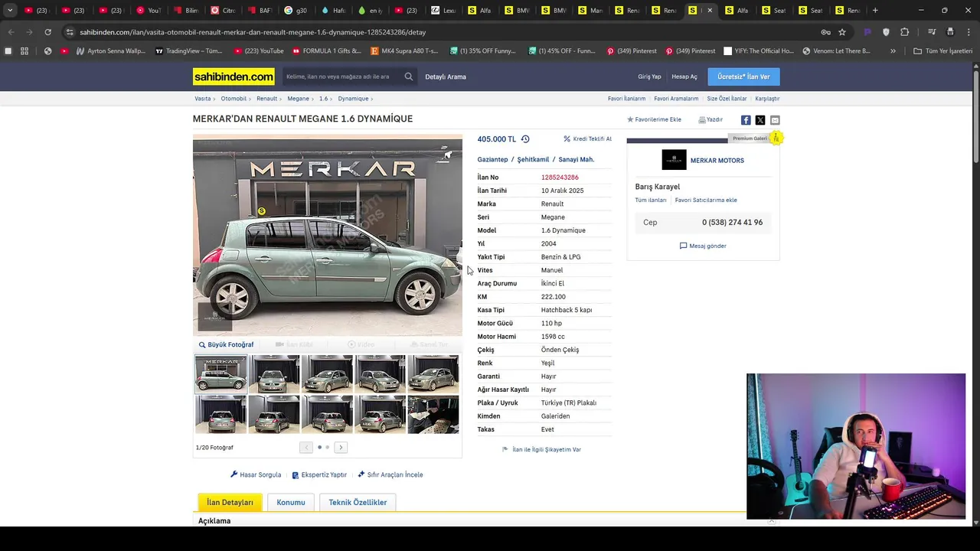Share listing on X
980x551 pixels.
pyautogui.click(x=760, y=120)
